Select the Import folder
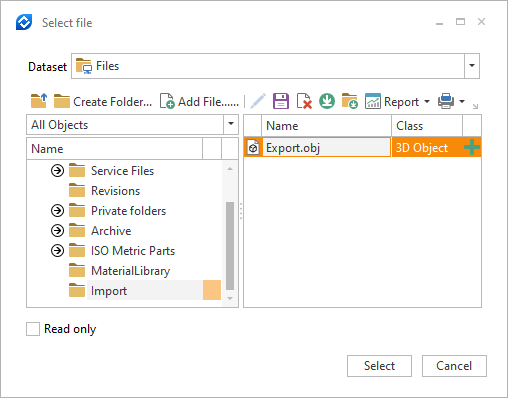Image resolution: width=508 pixels, height=398 pixels. [109, 291]
